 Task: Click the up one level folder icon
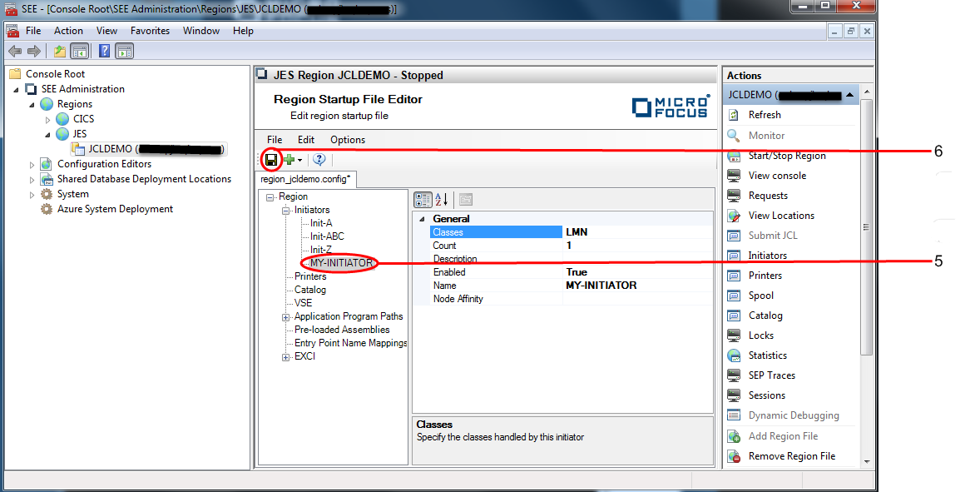59,52
